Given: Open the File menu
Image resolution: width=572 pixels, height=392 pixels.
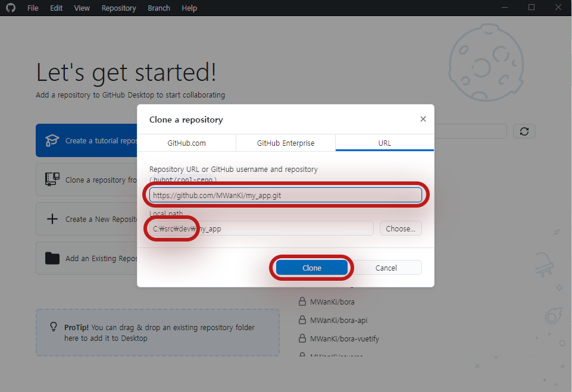Looking at the screenshot, I should pyautogui.click(x=33, y=8).
